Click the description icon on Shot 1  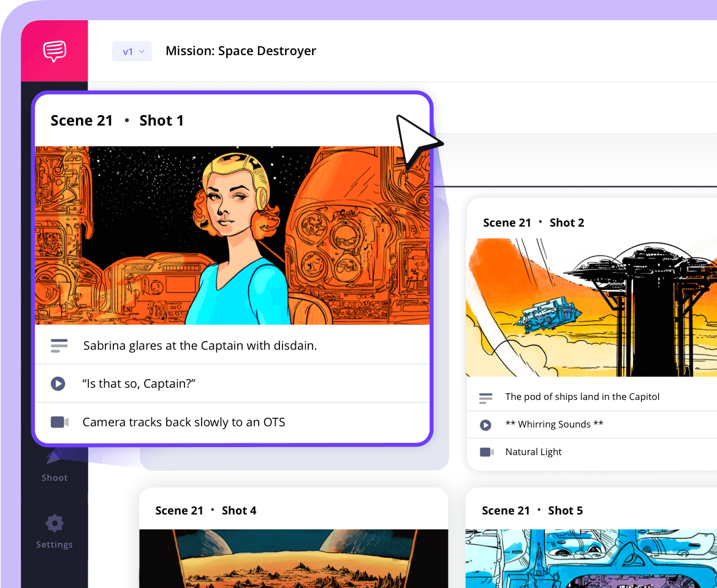pyautogui.click(x=59, y=345)
